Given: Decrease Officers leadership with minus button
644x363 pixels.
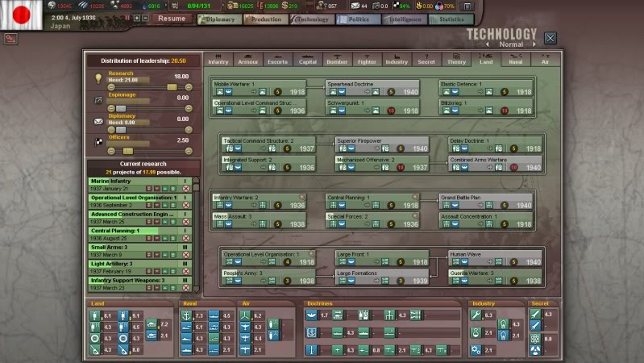Looking at the screenshot, I should tap(110, 151).
